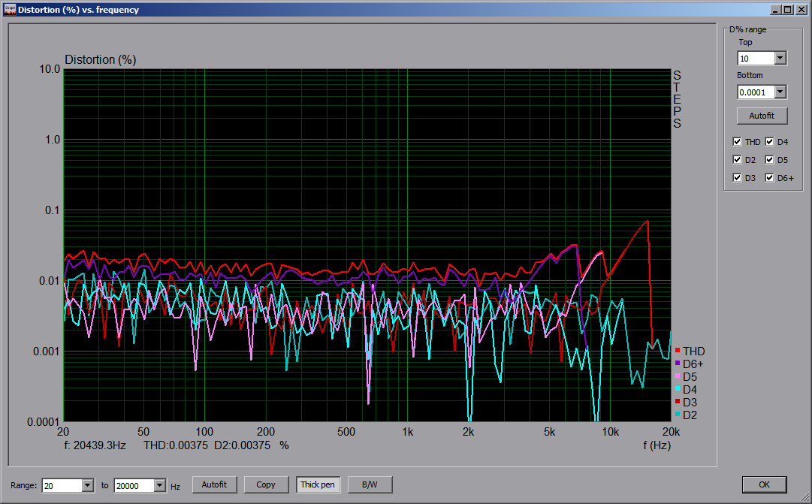Click the red THD legend swatch
The height and width of the screenshot is (504, 812).
pos(678,351)
